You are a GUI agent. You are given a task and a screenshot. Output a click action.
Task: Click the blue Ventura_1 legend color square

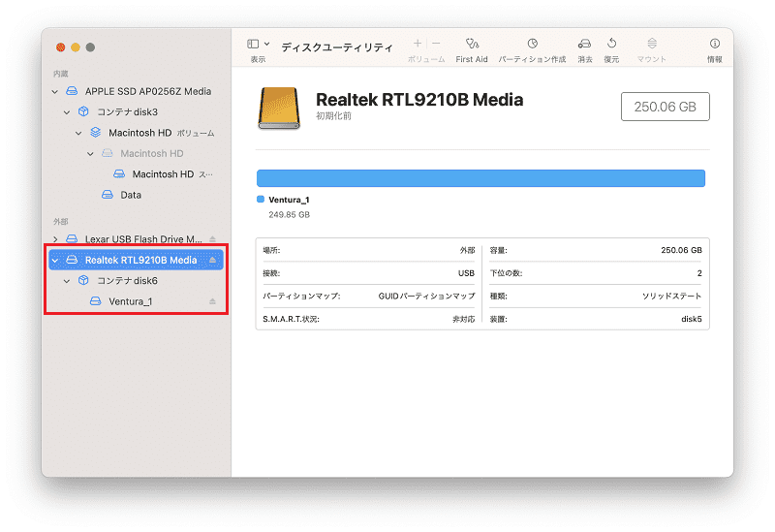[x=261, y=200]
